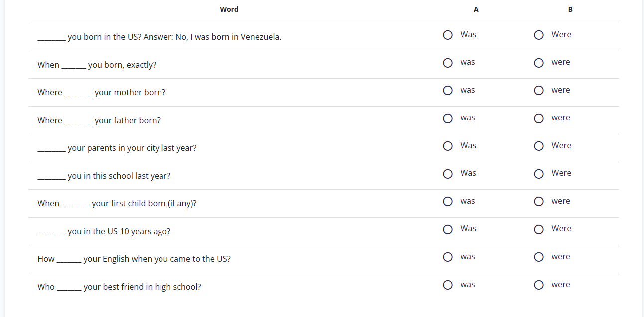Image resolution: width=644 pixels, height=317 pixels.
Task: Select 'Were' for 'you in the US 10 years ago?'
Action: (539, 229)
